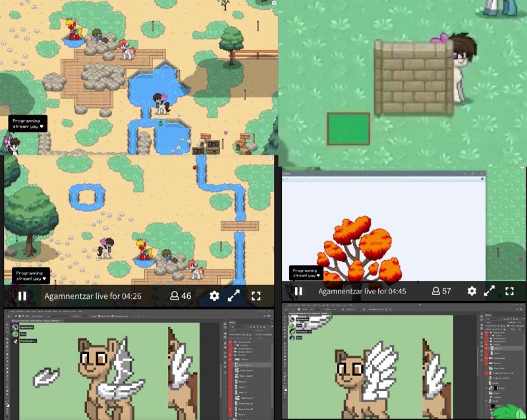
Task: Pause the stream live for 04:26
Action: point(22,296)
